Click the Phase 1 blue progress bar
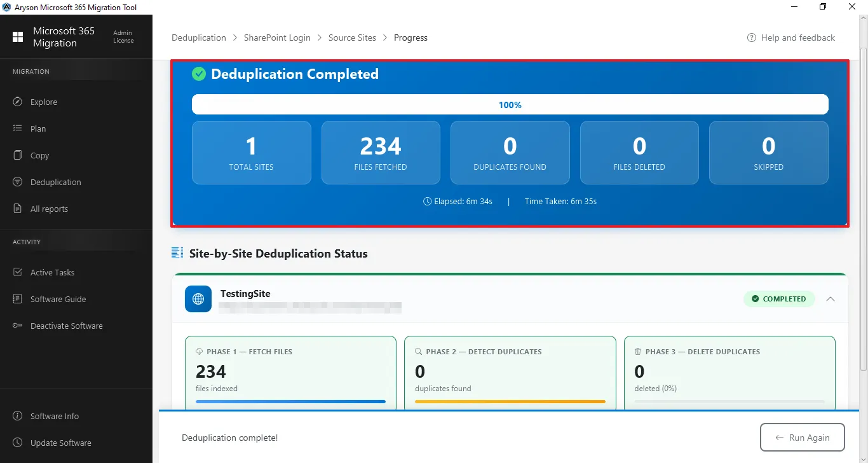 290,401
